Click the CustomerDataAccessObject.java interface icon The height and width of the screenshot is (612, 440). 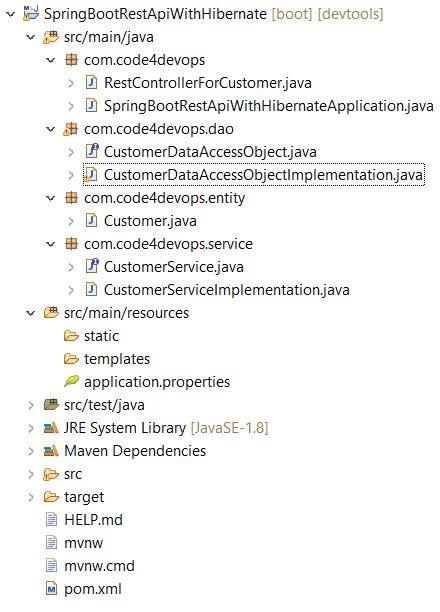pyautogui.click(x=91, y=151)
